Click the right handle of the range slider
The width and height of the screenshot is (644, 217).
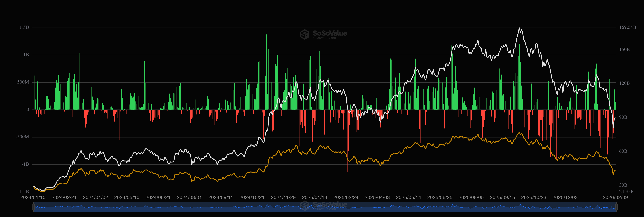[616, 207]
